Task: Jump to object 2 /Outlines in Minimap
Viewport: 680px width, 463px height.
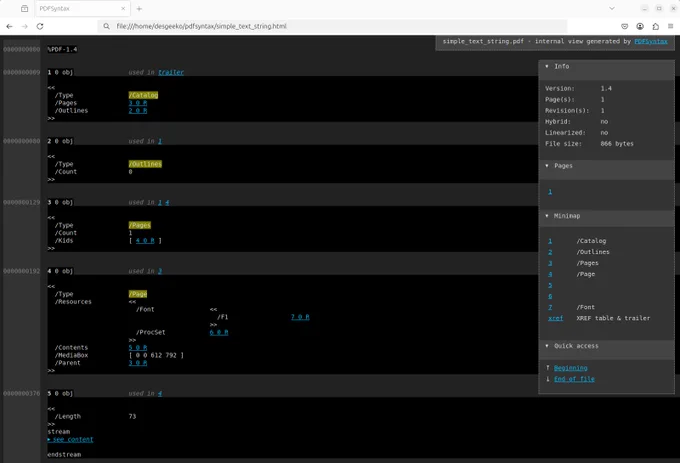Action: pyautogui.click(x=550, y=252)
